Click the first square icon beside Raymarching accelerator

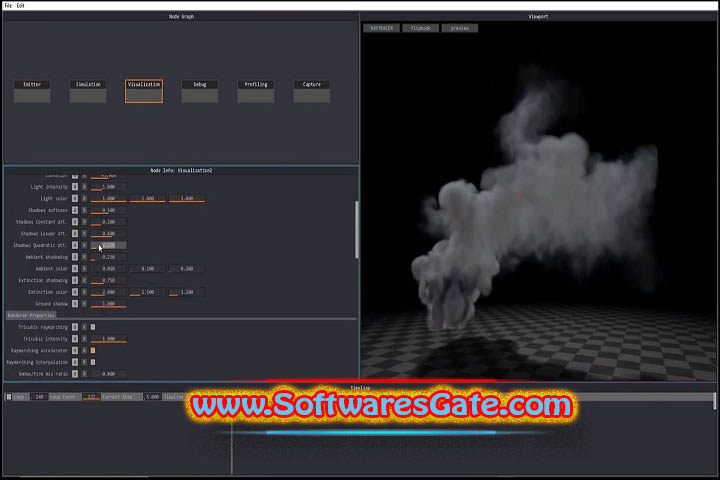click(75, 350)
